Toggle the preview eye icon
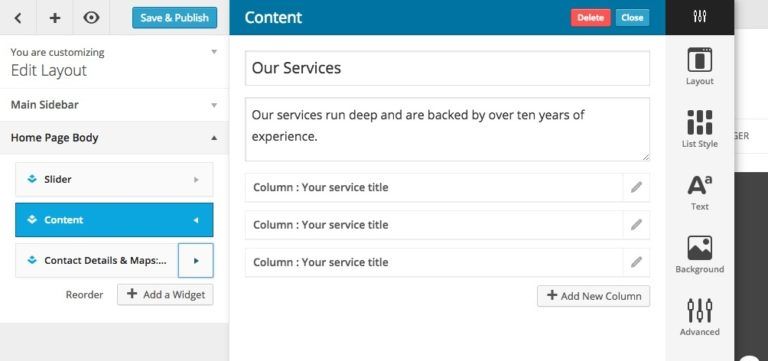 pos(91,18)
